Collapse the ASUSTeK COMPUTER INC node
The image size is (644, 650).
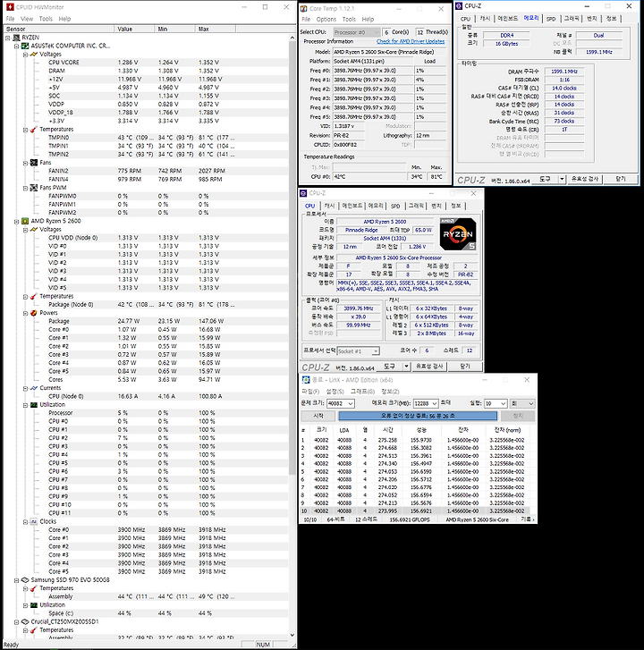tap(17, 46)
